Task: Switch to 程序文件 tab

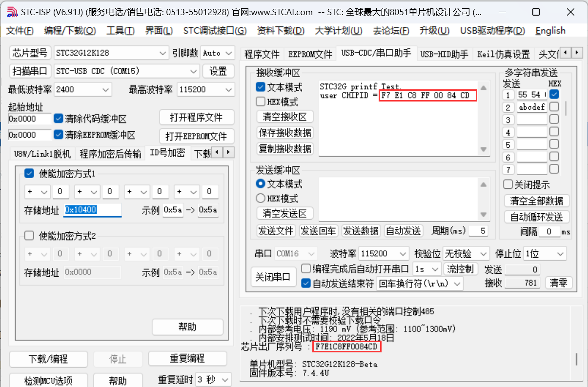Action: click(262, 54)
